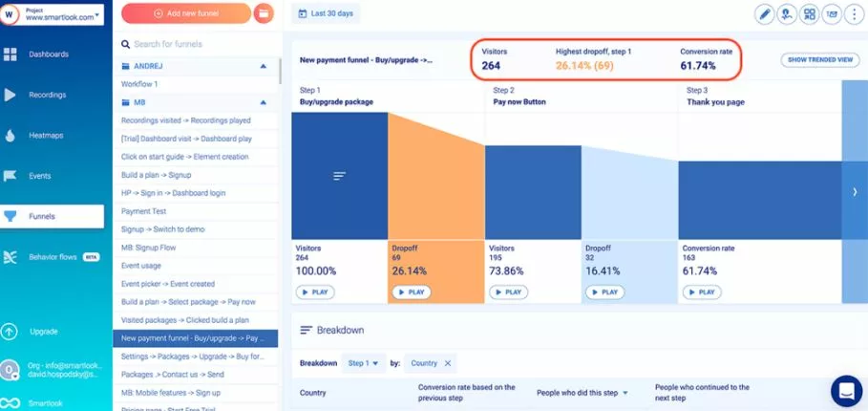Click the pencil edit funnel icon
The image size is (868, 411).
pyautogui.click(x=765, y=14)
